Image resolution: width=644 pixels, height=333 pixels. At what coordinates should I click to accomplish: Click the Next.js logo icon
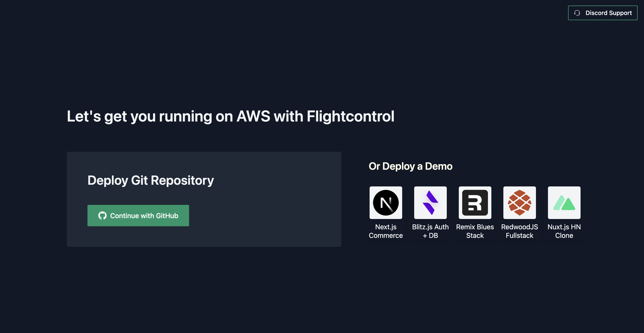pyautogui.click(x=386, y=202)
